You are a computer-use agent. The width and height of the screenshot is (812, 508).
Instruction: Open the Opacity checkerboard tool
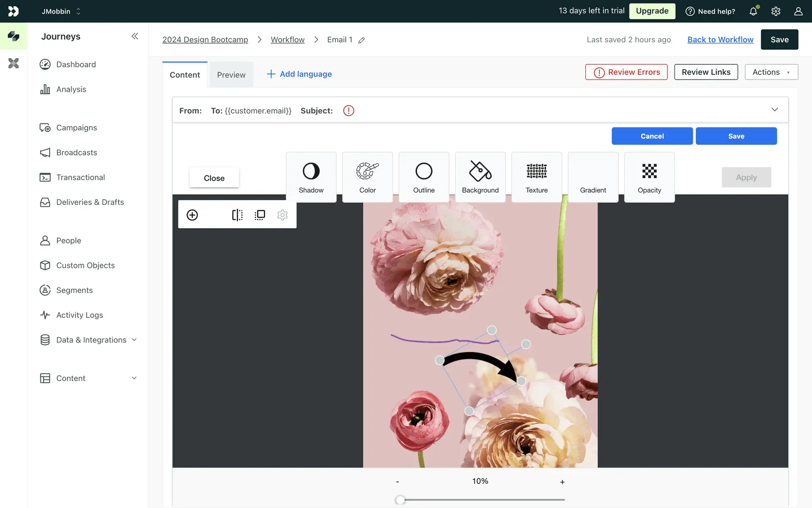click(x=649, y=177)
